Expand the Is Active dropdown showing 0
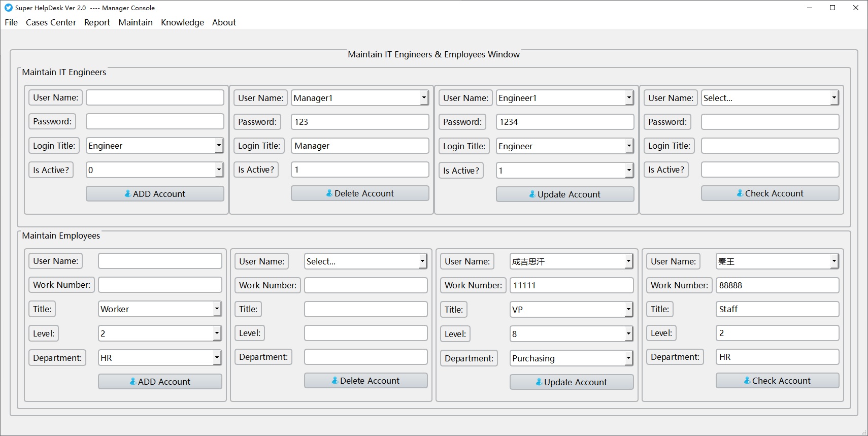 (219, 170)
